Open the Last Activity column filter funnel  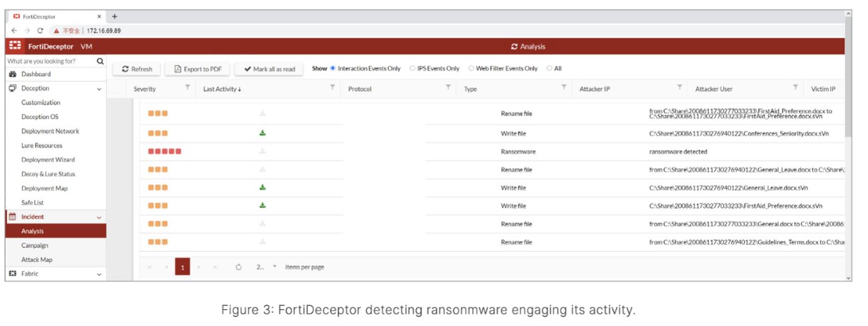pos(332,87)
